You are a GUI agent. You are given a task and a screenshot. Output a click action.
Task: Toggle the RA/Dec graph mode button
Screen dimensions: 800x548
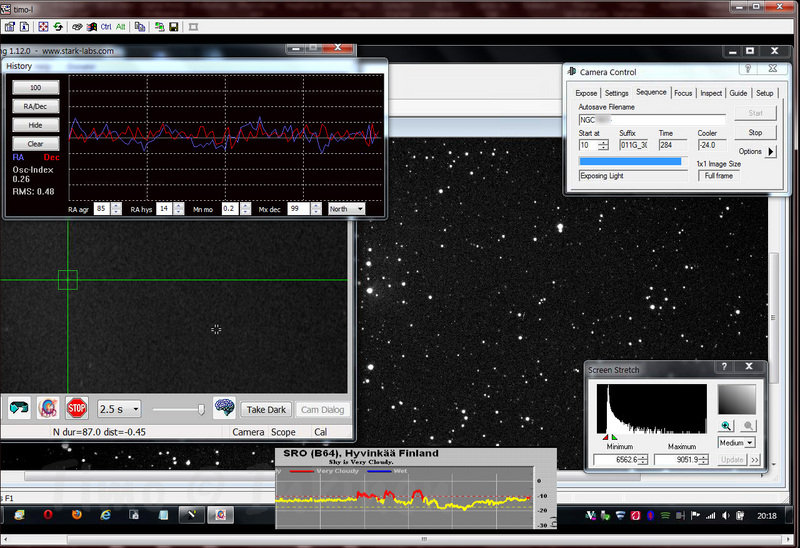35,106
